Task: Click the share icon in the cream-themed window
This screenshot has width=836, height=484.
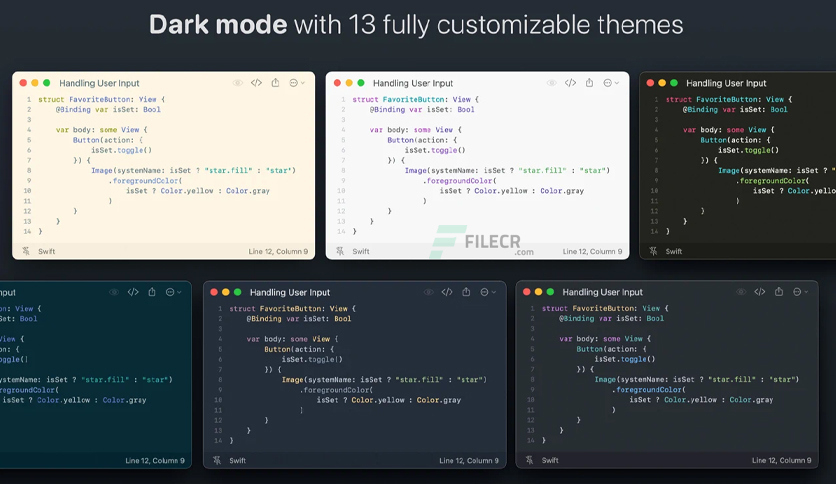Action: [275, 83]
